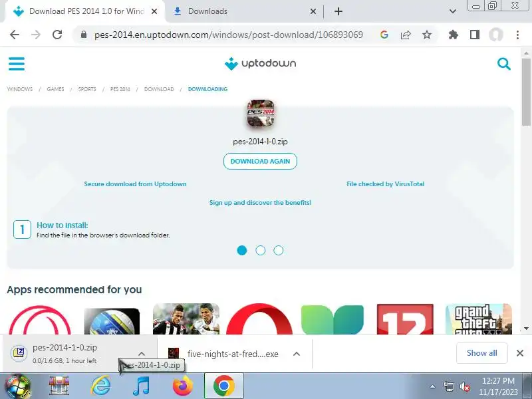Screen dimensions: 532x399
Task: Open Chrome tab search dropdown
Action: pos(453,11)
